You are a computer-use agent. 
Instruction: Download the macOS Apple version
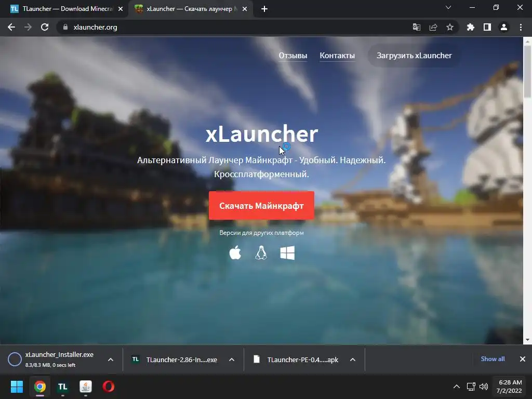point(235,253)
